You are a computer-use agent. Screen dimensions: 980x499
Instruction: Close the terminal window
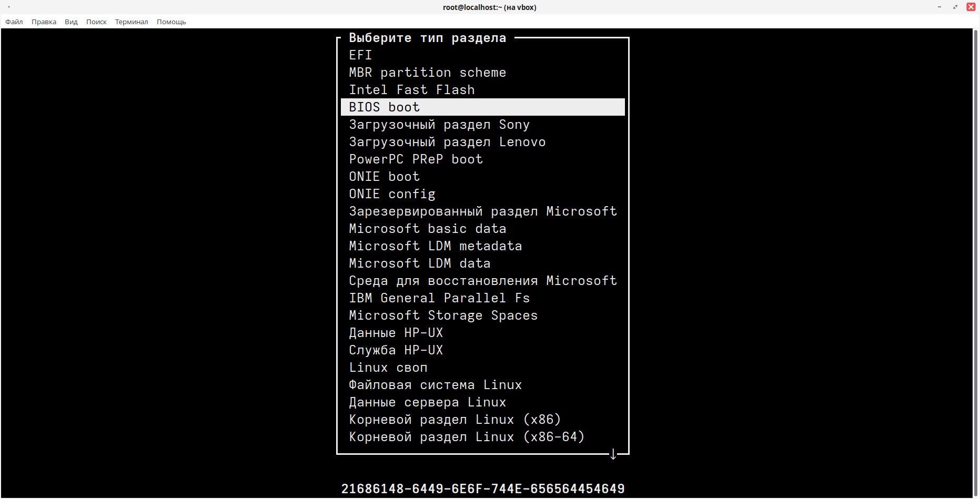(971, 7)
